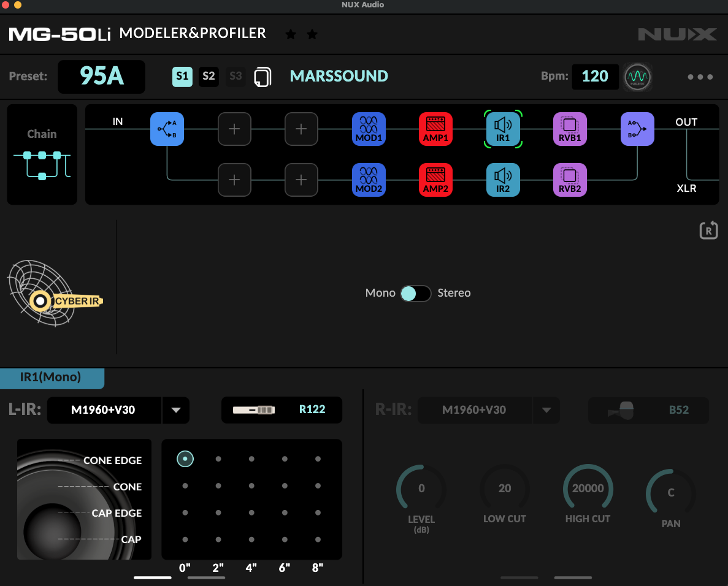Select the AMP1 amplifier block
Viewport: 728px width, 586px height.
(435, 129)
